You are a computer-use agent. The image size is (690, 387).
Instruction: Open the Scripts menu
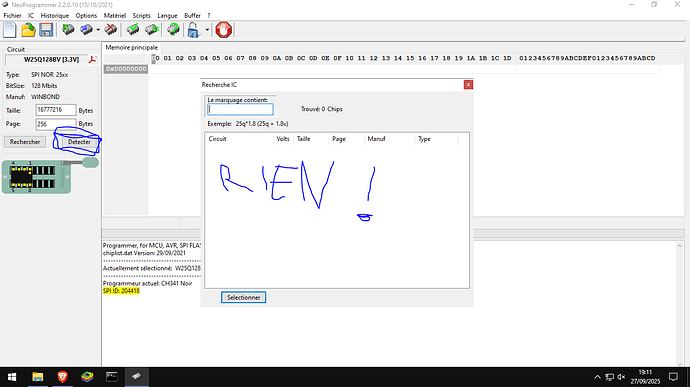(x=141, y=15)
